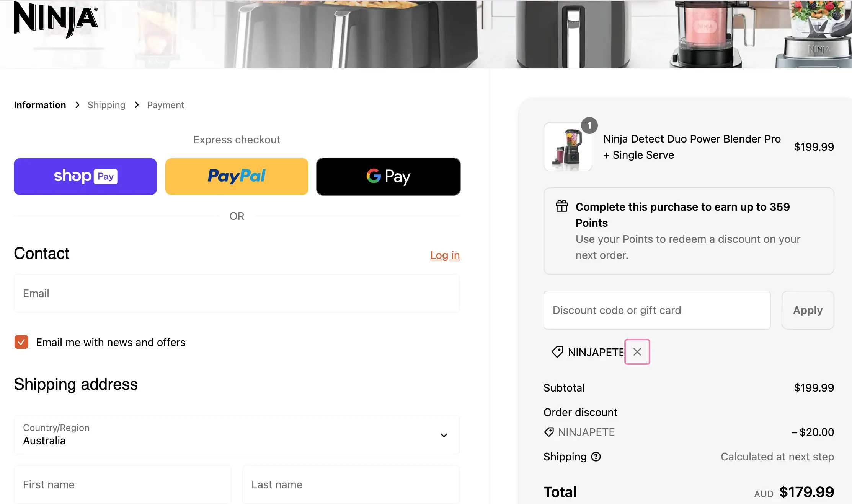The image size is (852, 504).
Task: Check out using PayPal button
Action: 237,177
